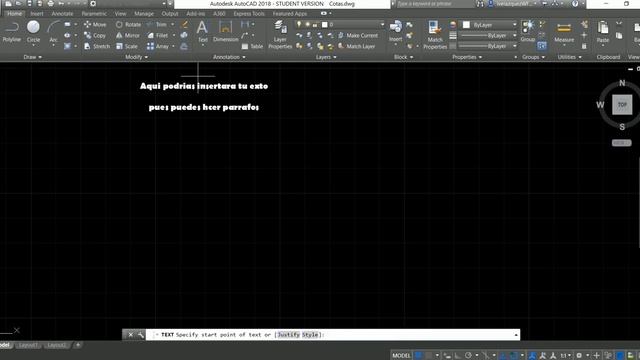Expand the Layers panel
This screenshot has width=640, height=360.
tap(326, 57)
